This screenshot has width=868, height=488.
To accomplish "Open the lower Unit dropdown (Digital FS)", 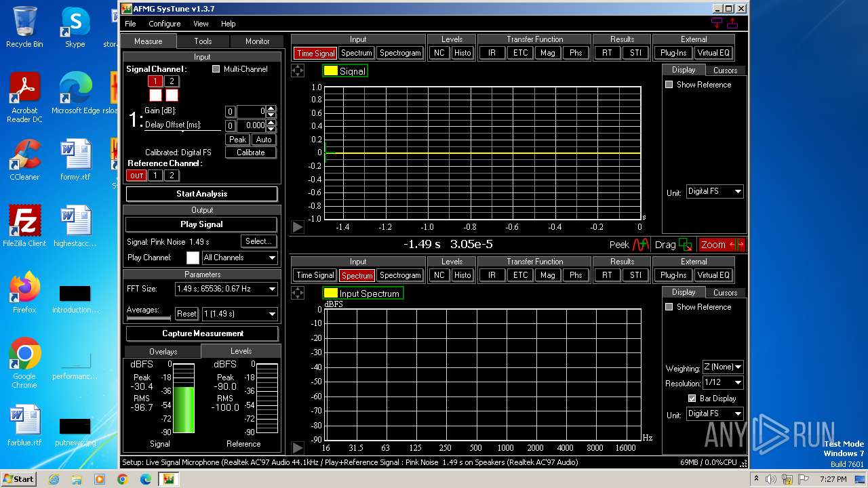I will pos(715,413).
